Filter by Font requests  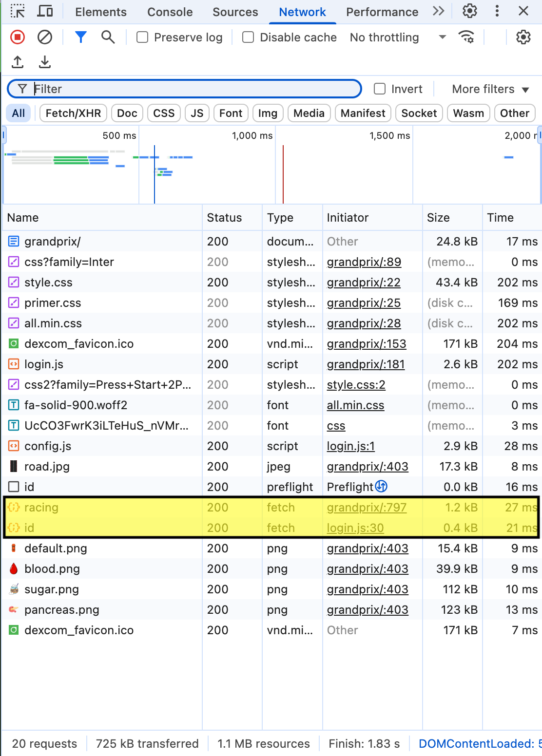click(x=231, y=113)
